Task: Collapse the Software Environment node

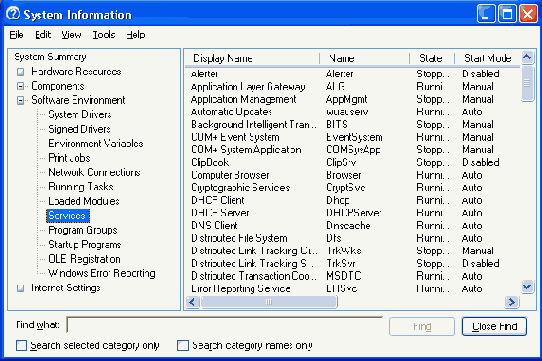Action: tap(21, 101)
